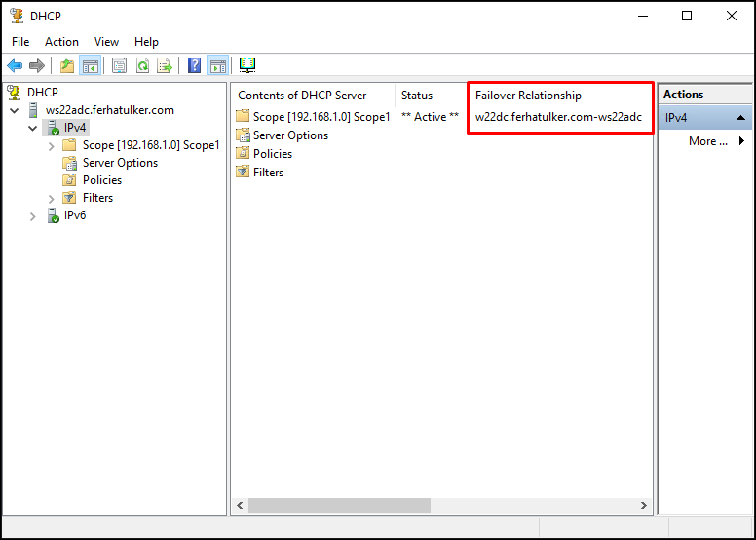Screen dimensions: 756x540
Task: Click the Export List toolbar icon
Action: pyautogui.click(x=165, y=65)
